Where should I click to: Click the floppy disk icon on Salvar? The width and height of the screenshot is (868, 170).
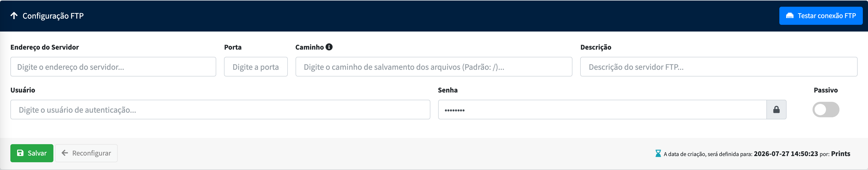[x=20, y=153]
